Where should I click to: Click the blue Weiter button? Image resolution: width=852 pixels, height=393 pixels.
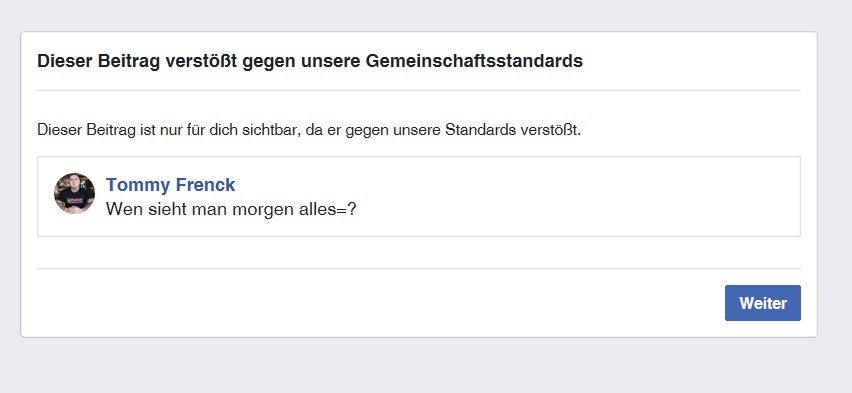(762, 303)
